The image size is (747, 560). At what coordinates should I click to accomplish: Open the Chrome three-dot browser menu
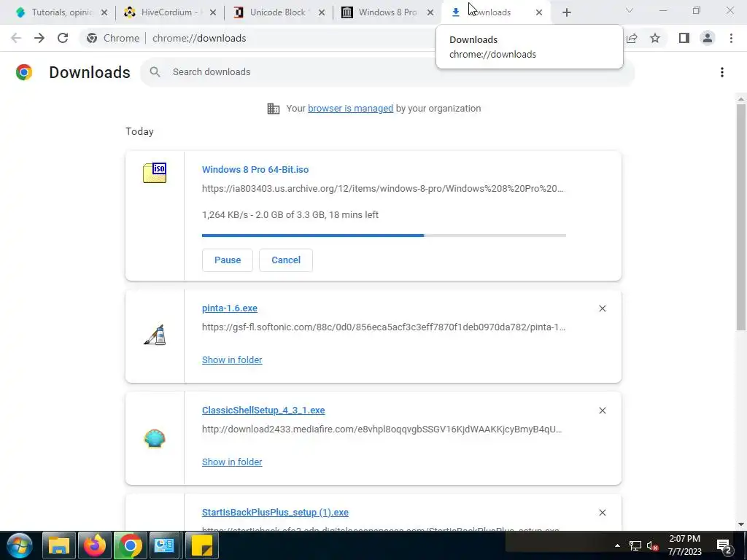click(731, 38)
